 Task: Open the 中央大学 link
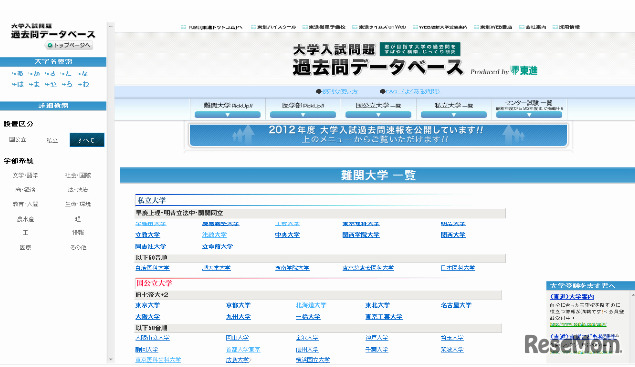point(287,235)
